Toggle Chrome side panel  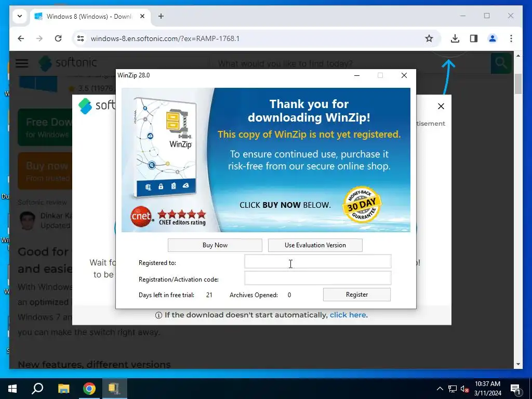474,38
